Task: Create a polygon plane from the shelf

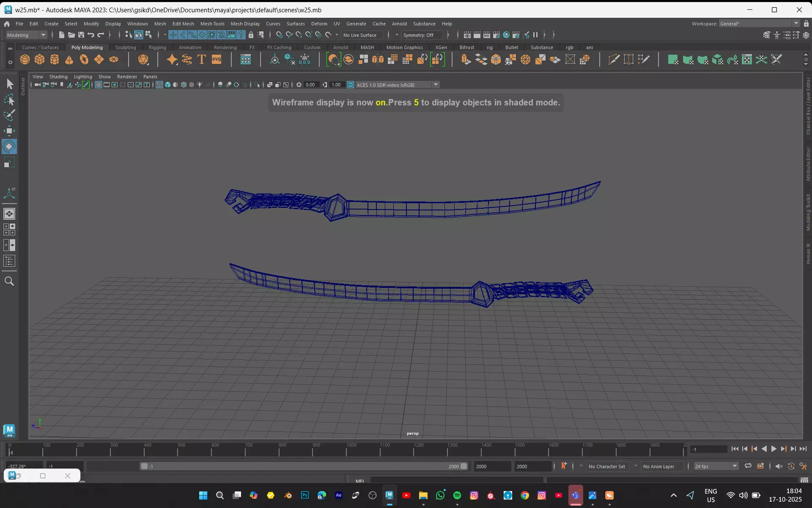Action: (x=99, y=60)
